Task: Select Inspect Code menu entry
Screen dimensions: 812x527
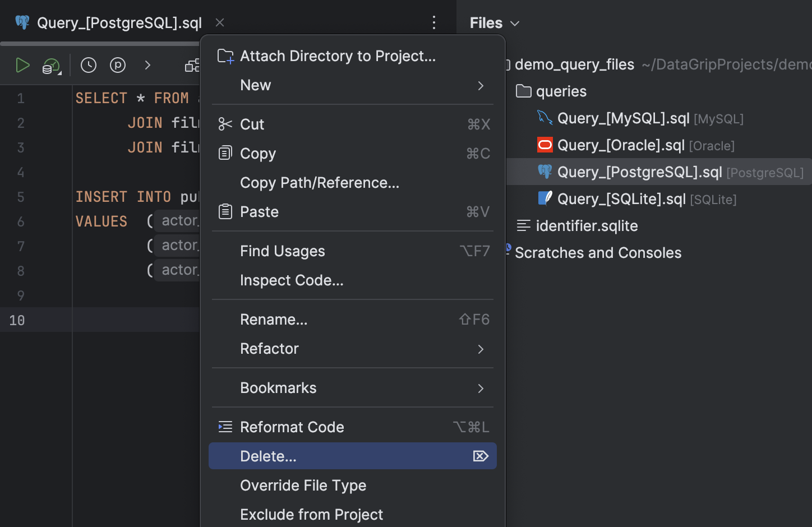Action: (353, 280)
